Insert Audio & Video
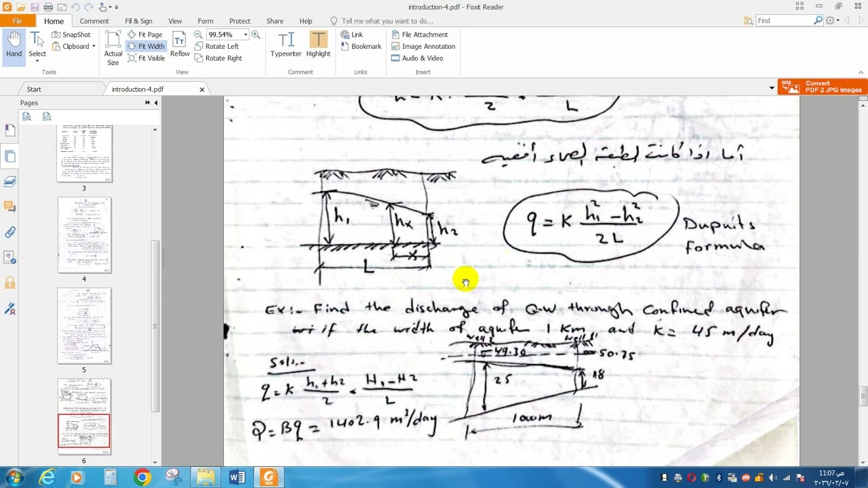This screenshot has height=488, width=868. click(417, 58)
